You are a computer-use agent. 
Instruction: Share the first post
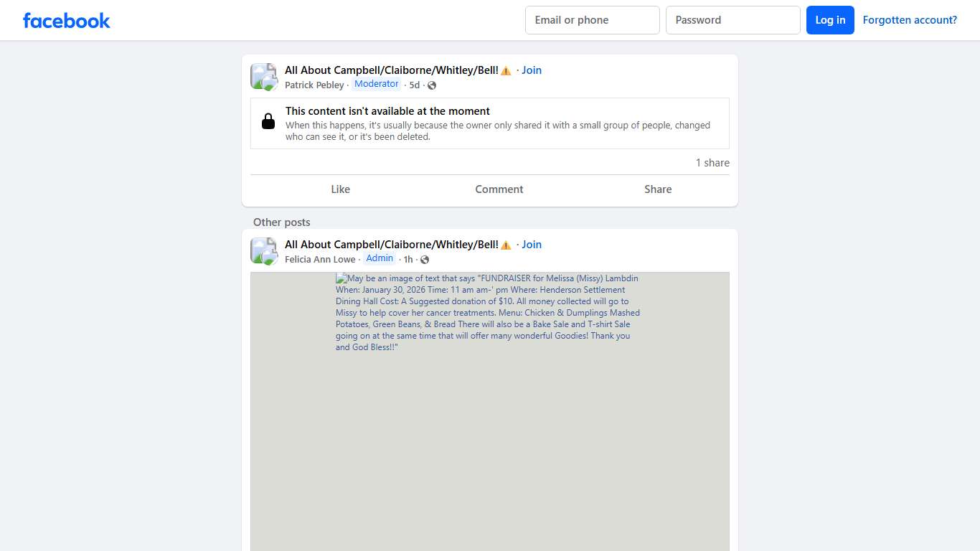pyautogui.click(x=658, y=189)
